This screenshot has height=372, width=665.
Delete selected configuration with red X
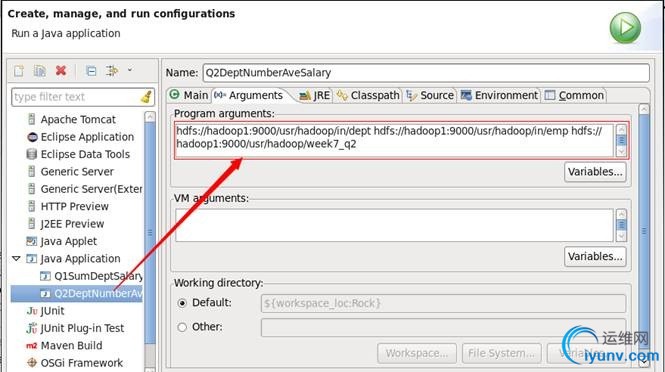(x=61, y=70)
